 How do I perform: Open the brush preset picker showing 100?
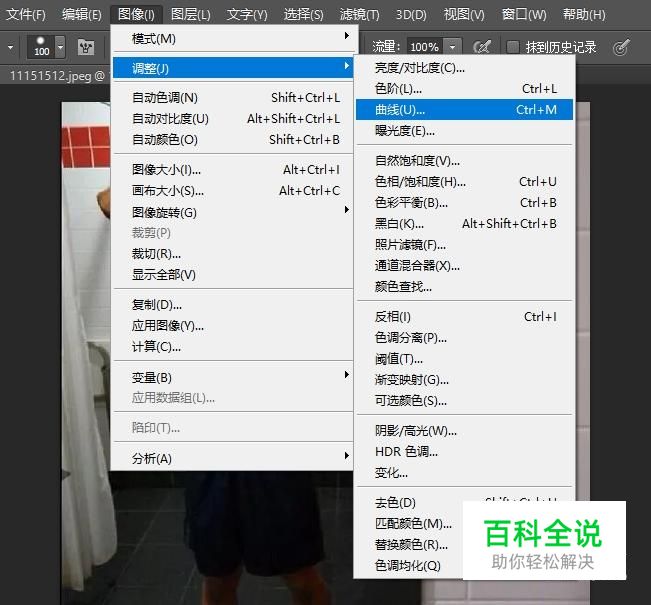click(46, 46)
